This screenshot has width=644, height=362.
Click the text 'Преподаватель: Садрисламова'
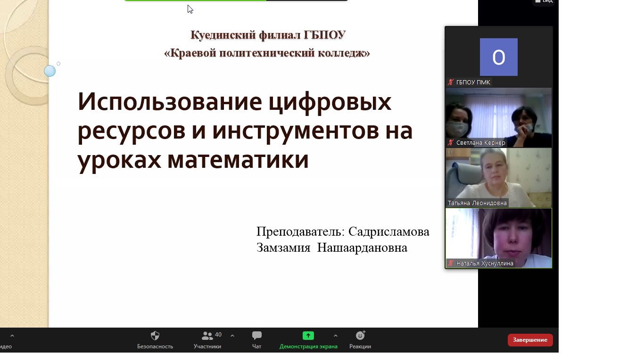(x=343, y=231)
